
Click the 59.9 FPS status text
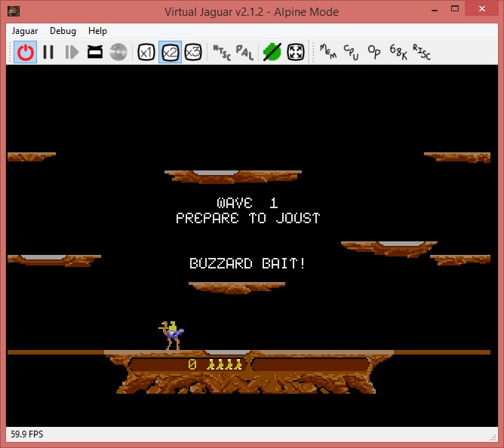click(27, 434)
